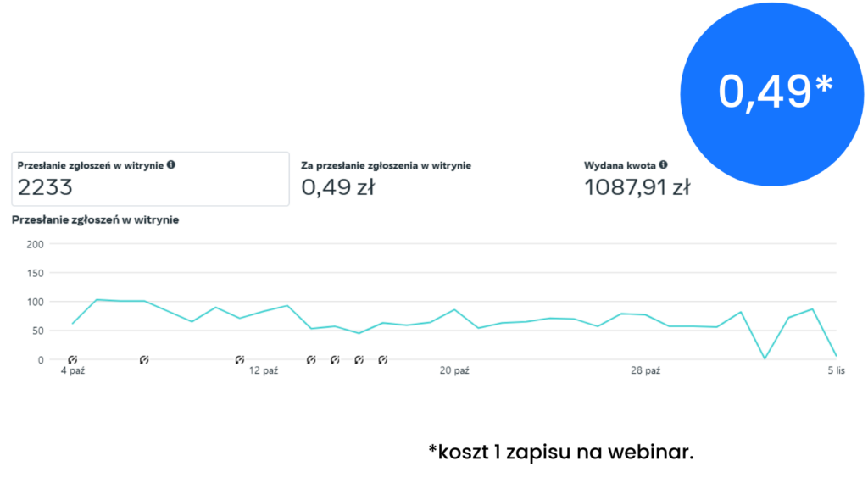The image size is (868, 489).
Task: Click the 5 lis date label on axis
Action: 836,371
